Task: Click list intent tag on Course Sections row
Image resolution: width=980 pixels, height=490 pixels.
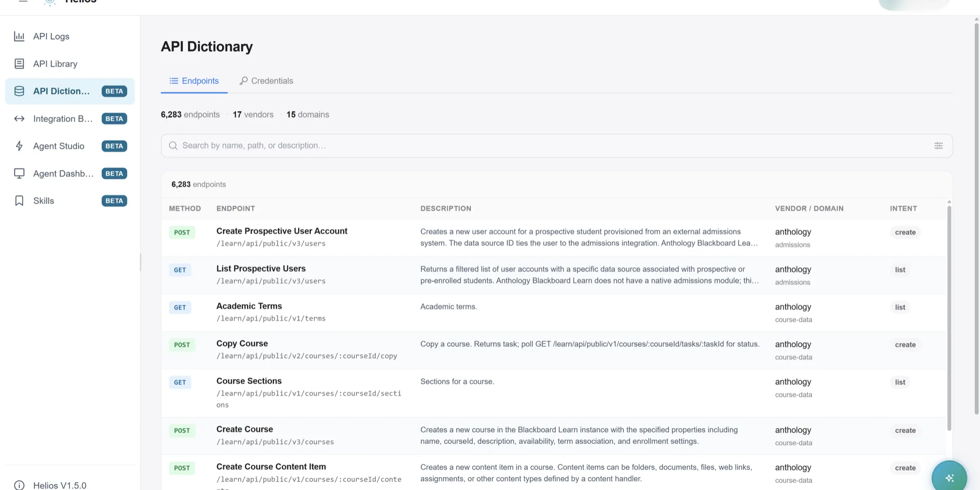Action: click(x=900, y=383)
